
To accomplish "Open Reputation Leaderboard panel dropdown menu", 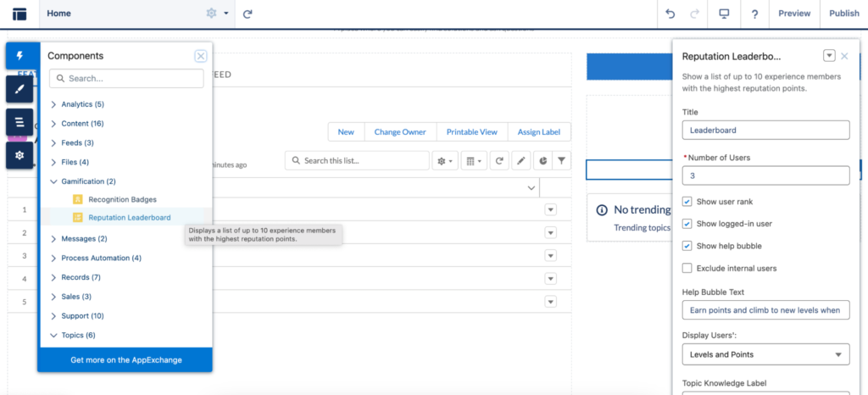I will pos(829,56).
